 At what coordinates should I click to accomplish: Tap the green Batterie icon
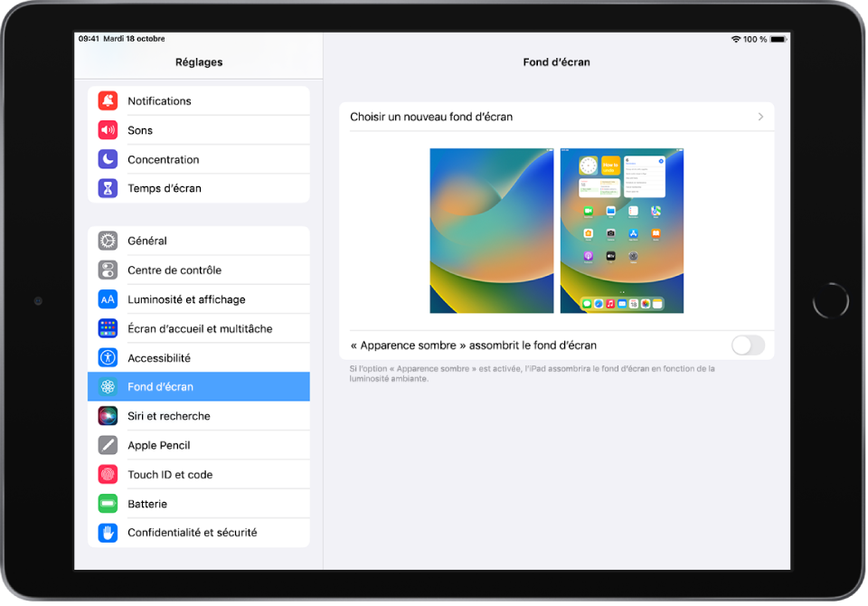click(108, 504)
